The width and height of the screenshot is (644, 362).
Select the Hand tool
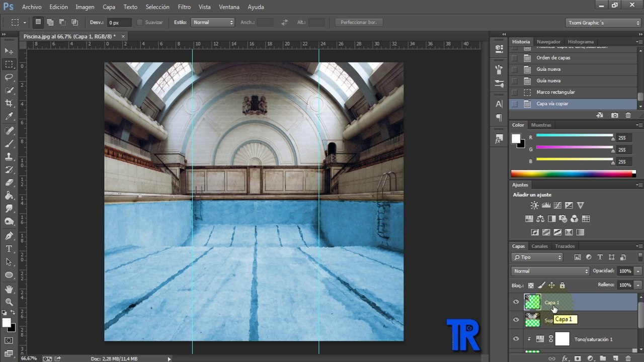(9, 289)
